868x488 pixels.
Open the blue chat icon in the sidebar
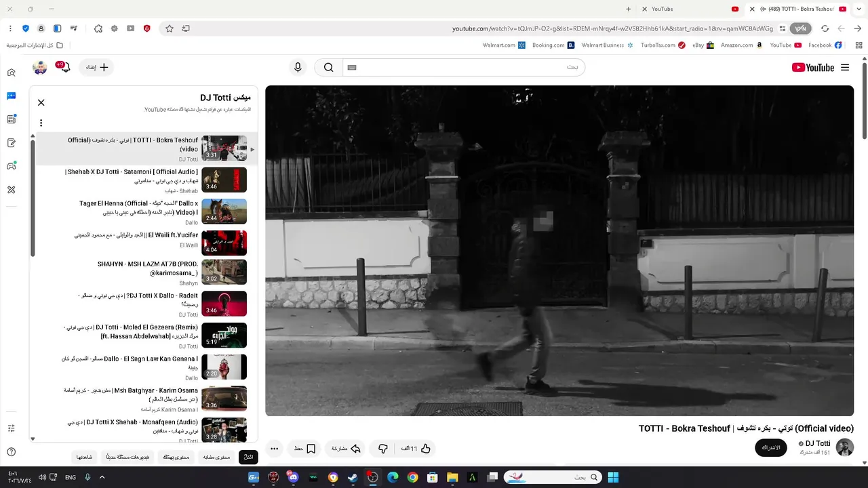[x=11, y=96]
